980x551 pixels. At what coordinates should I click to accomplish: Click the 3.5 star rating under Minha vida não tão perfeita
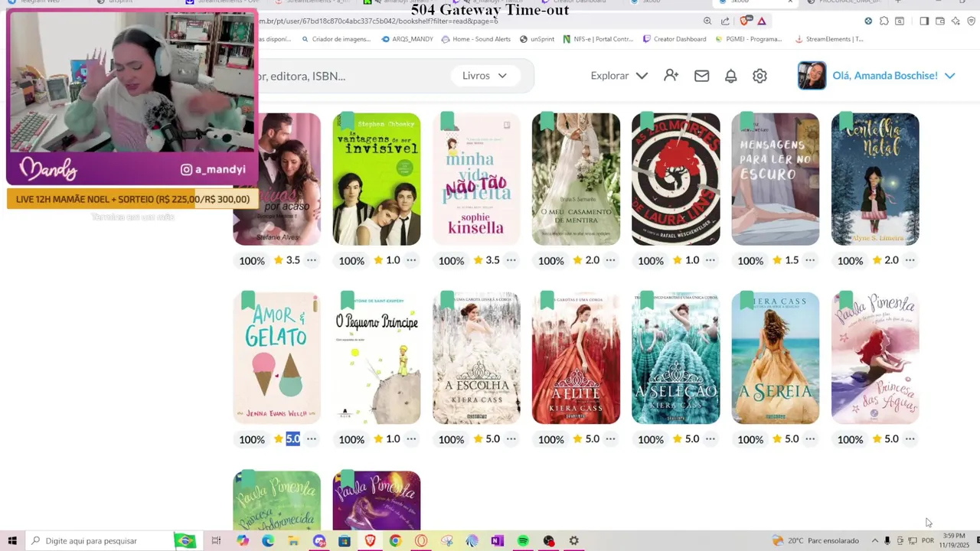486,260
